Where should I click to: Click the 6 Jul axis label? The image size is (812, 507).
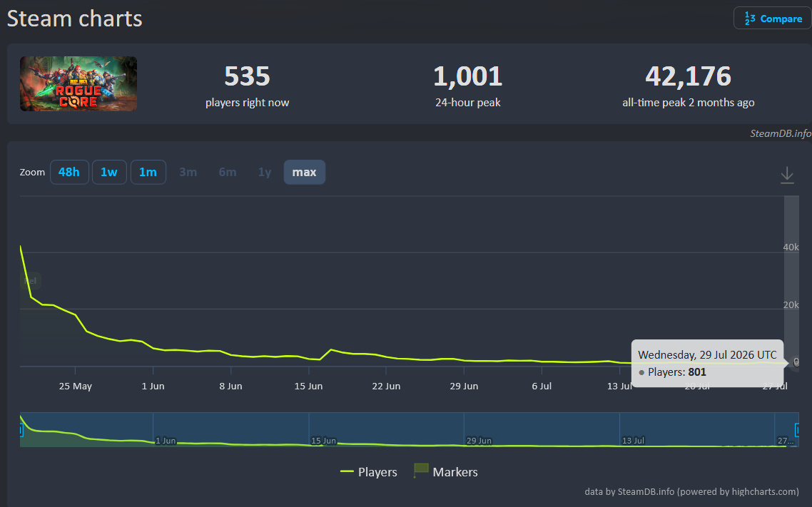(542, 386)
